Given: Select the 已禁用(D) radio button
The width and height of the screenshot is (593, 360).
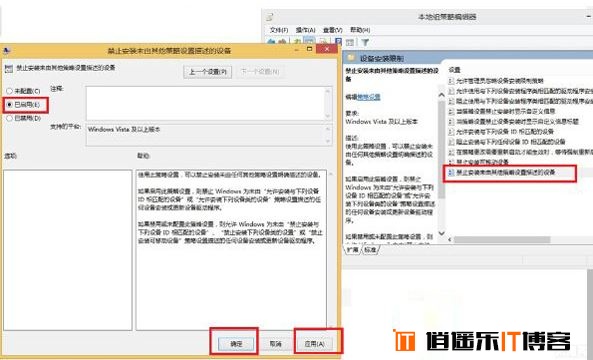Looking at the screenshot, I should click(9, 118).
